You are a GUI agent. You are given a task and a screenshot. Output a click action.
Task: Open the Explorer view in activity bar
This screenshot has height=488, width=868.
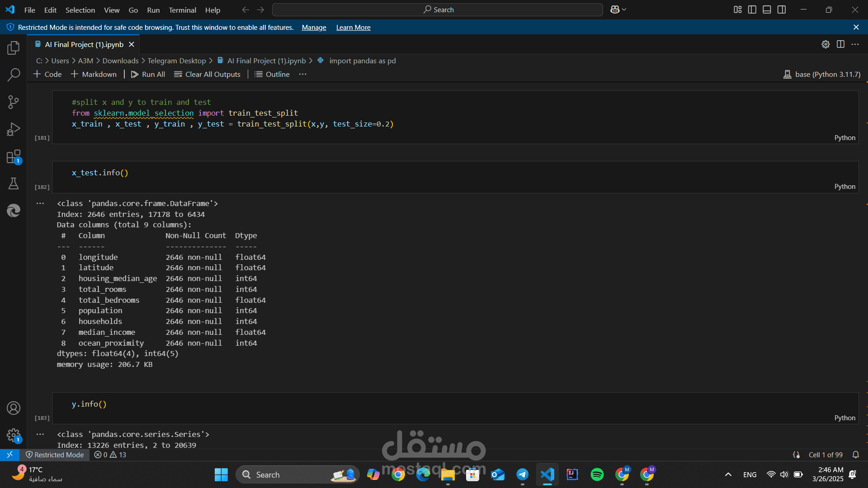(x=14, y=48)
